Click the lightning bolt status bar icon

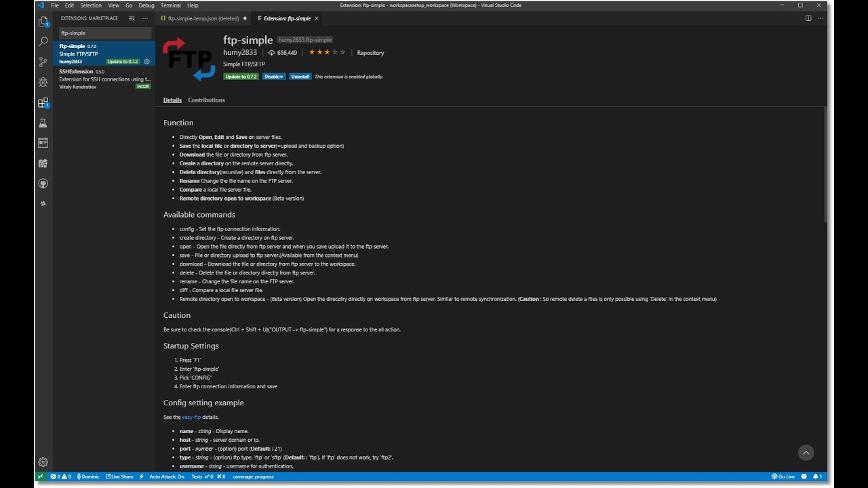click(142, 476)
